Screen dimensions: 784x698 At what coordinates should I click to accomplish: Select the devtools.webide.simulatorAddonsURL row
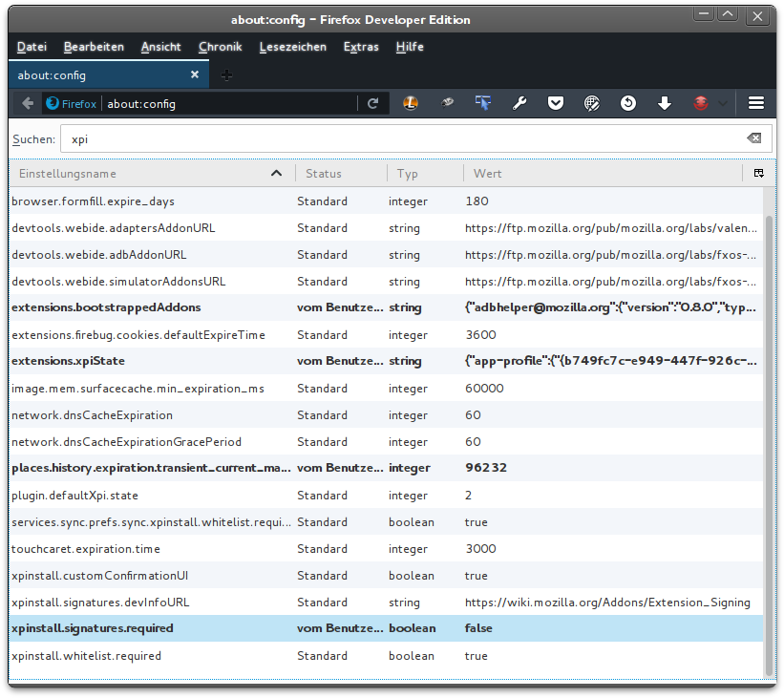tap(386, 282)
